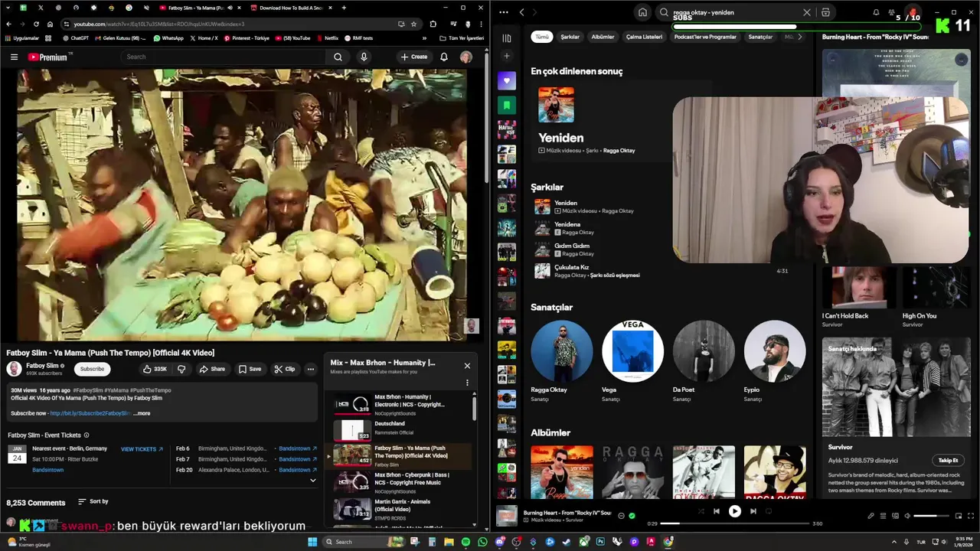Screen dimensions: 980x551
Task: Save the video to a playlist
Action: coord(250,369)
